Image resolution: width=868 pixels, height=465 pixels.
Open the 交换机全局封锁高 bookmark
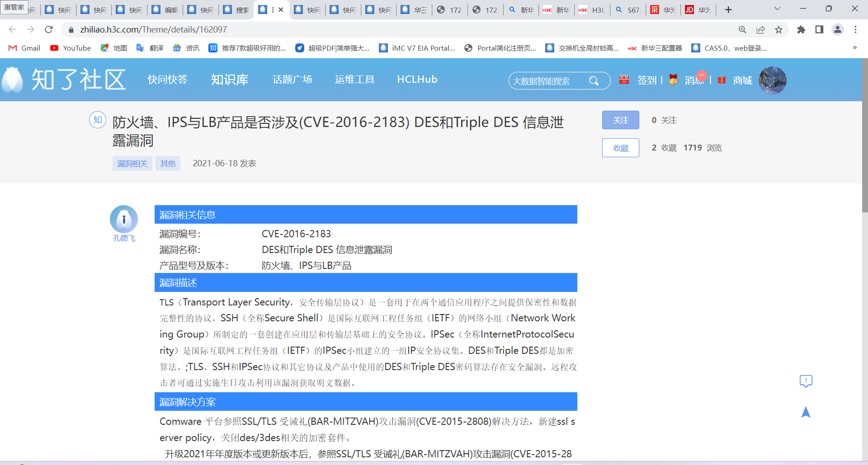pyautogui.click(x=582, y=48)
